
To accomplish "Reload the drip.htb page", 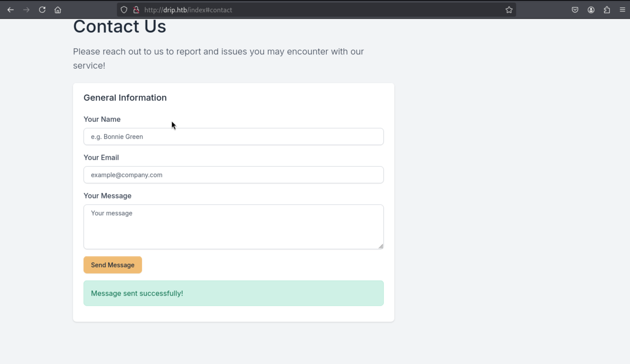I will [x=42, y=10].
